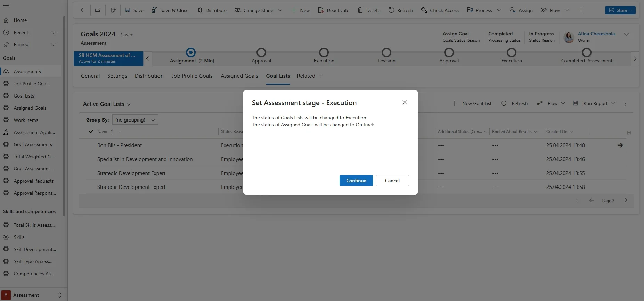The image size is (644, 301).
Task: Click the sidebar vertical scrollbar
Action: click(x=64, y=115)
